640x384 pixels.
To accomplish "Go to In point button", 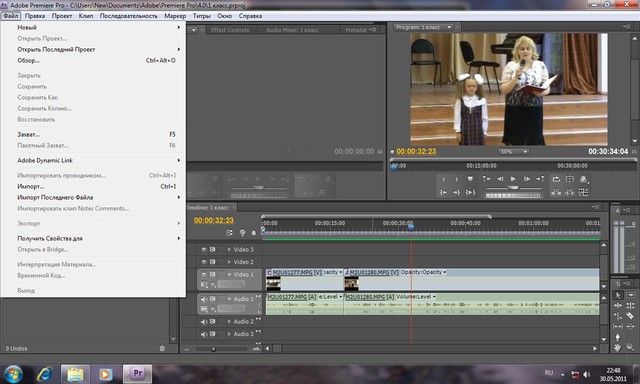I will tap(444, 192).
